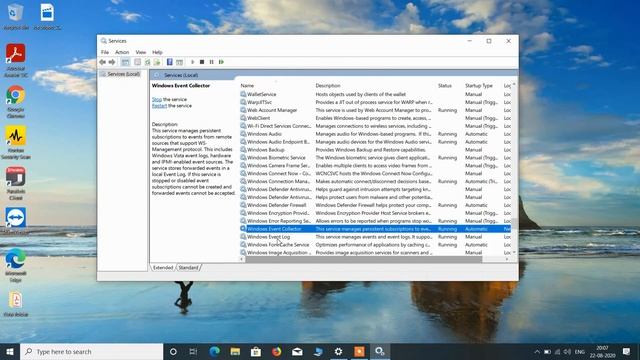Show hidden system tray icons
The image size is (640, 360).
click(537, 351)
